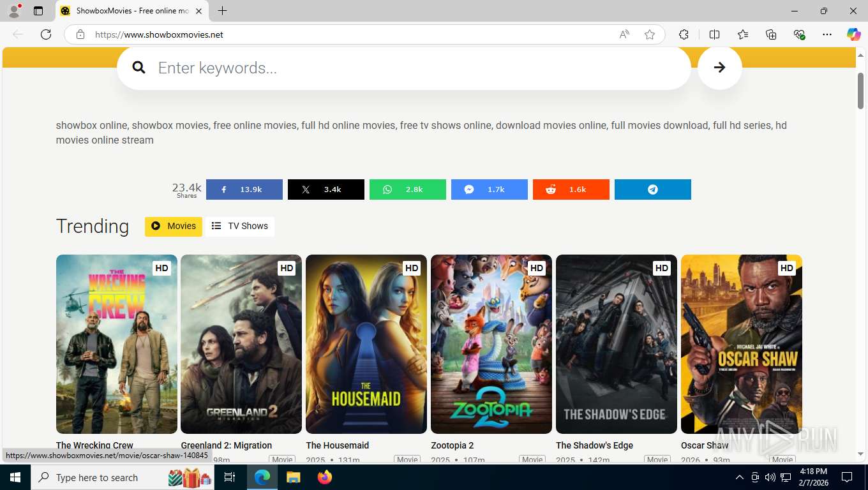Viewport: 868px width, 490px height.
Task: Open a new browser tab
Action: [222, 11]
